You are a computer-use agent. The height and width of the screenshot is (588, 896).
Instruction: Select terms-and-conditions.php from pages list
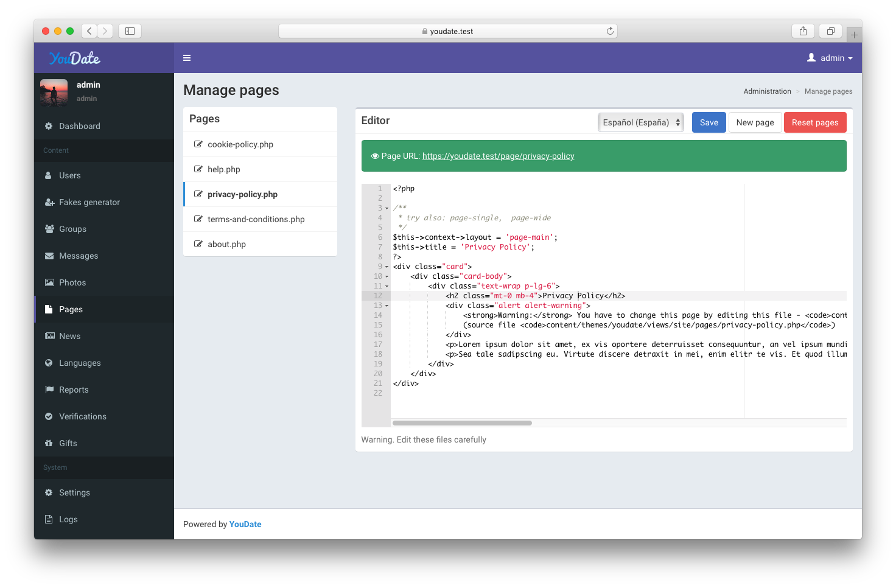pyautogui.click(x=256, y=219)
